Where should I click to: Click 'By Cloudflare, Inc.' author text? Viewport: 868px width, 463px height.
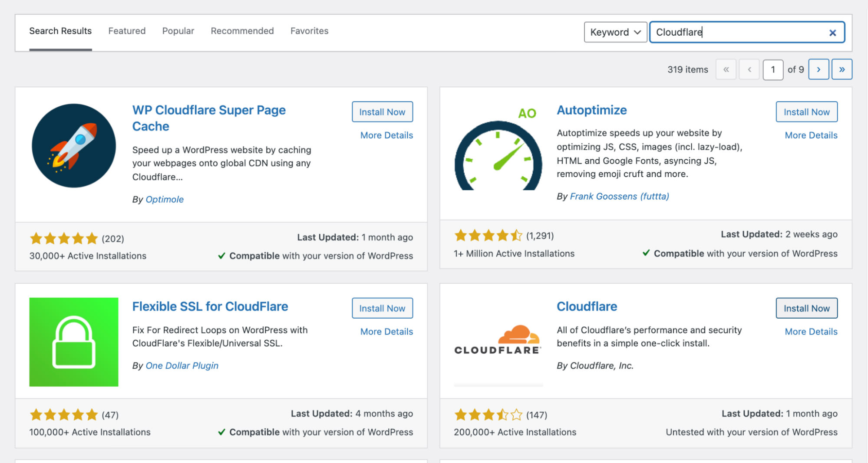595,365
